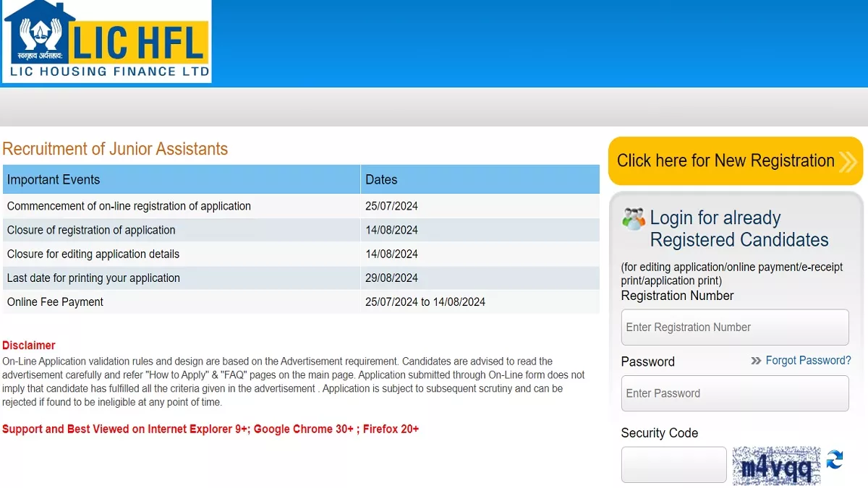Viewport: 868px width, 488px height.
Task: Open the Forgot Password link
Action: (808, 360)
